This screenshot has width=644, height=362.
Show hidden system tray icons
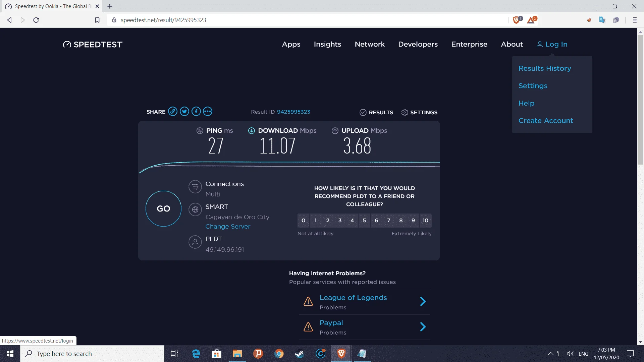pos(550,354)
